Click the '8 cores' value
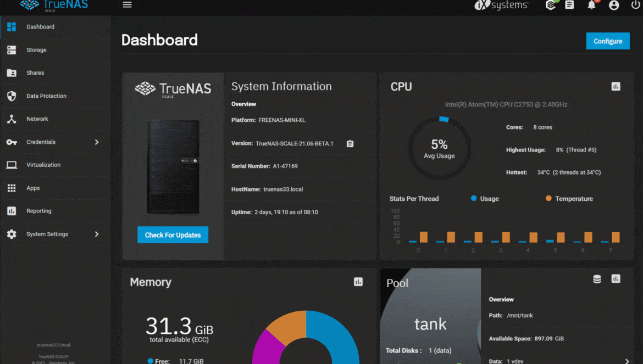The width and height of the screenshot is (643, 364). [x=542, y=127]
